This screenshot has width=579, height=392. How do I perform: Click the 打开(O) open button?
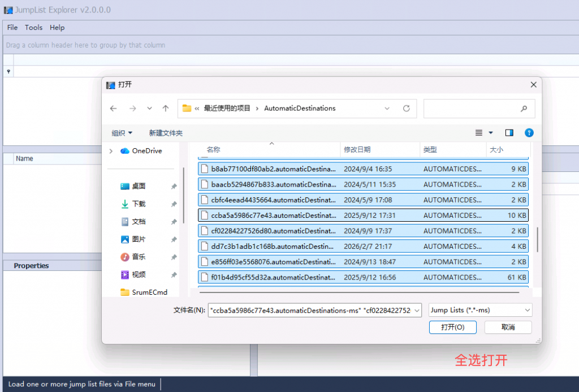(452, 328)
